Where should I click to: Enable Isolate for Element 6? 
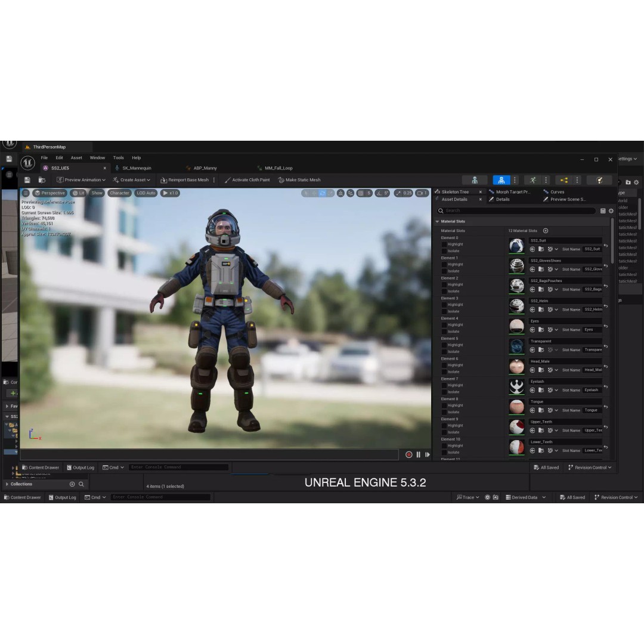444,371
